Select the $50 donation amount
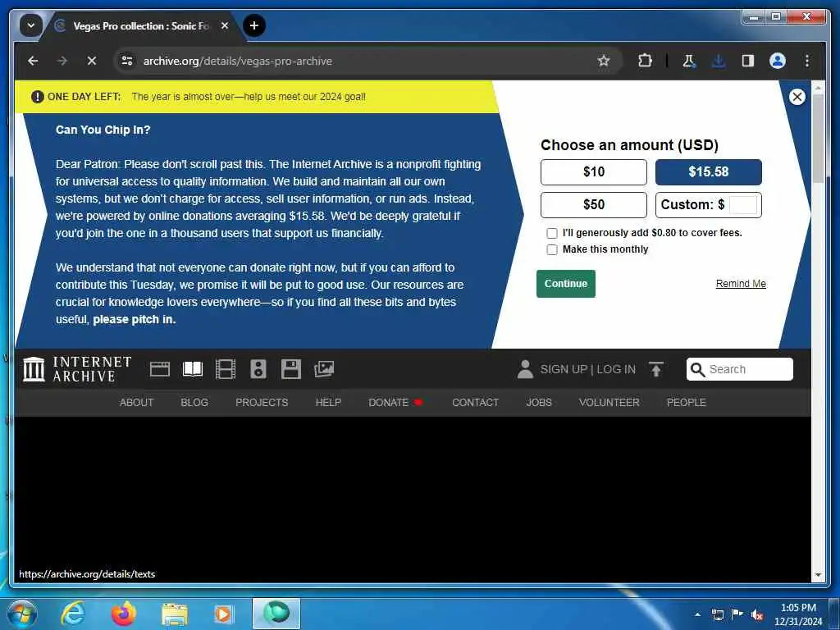840x630 pixels. click(594, 204)
